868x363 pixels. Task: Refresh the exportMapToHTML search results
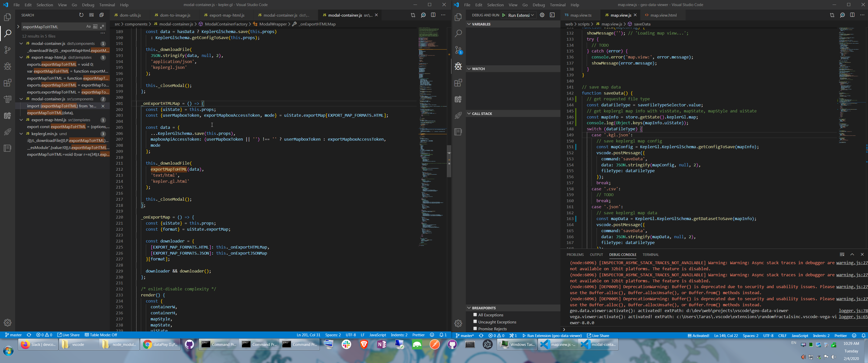coord(81,15)
